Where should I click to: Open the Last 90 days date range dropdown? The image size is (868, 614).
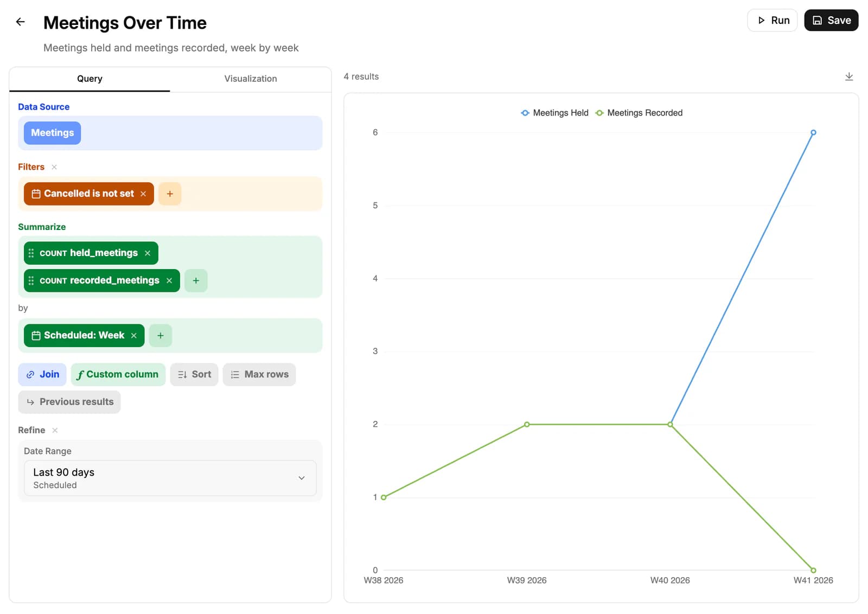170,478
